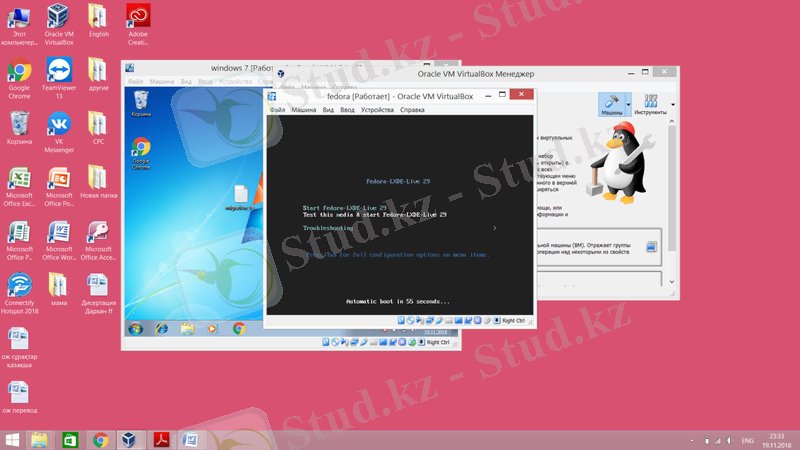Click audio indicator icon in fedora status bar
This screenshot has width=800, height=450.
pos(420,320)
